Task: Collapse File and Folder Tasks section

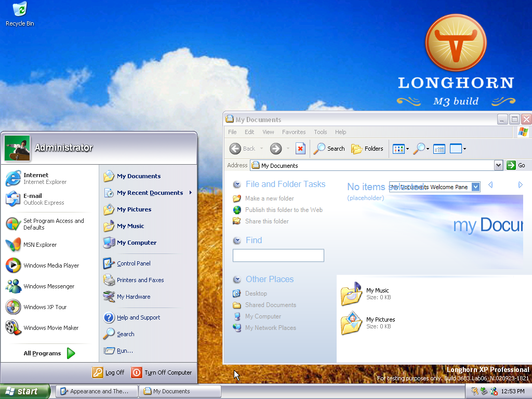Action: [x=237, y=184]
